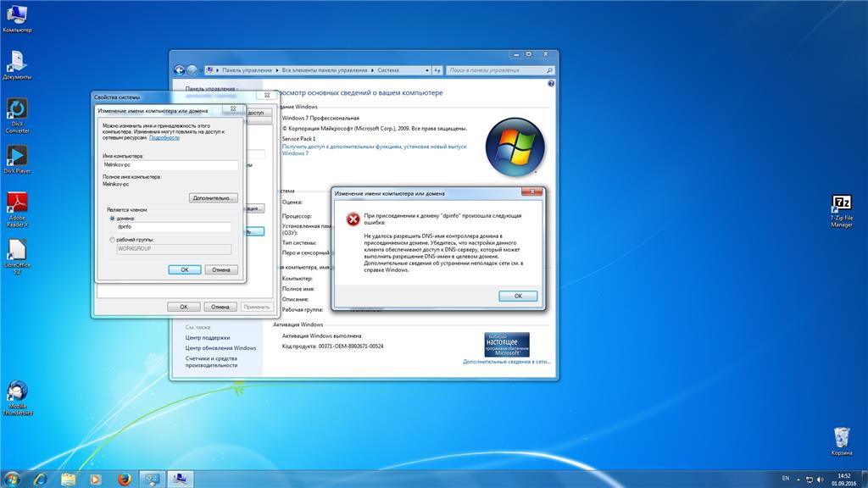Click the Имя компьютера text field
The width and height of the screenshot is (868, 488).
click(x=170, y=165)
